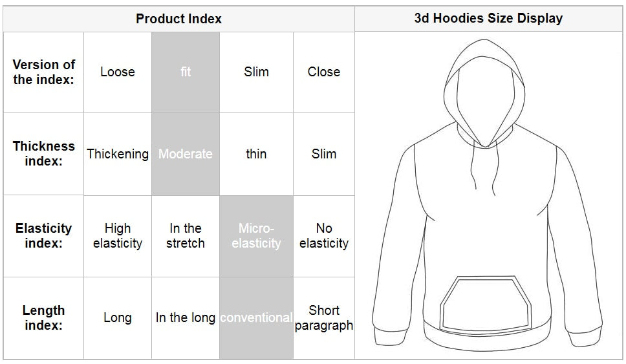Click the highlighted Micro-elasticity cell
The image size is (626, 364).
click(256, 236)
